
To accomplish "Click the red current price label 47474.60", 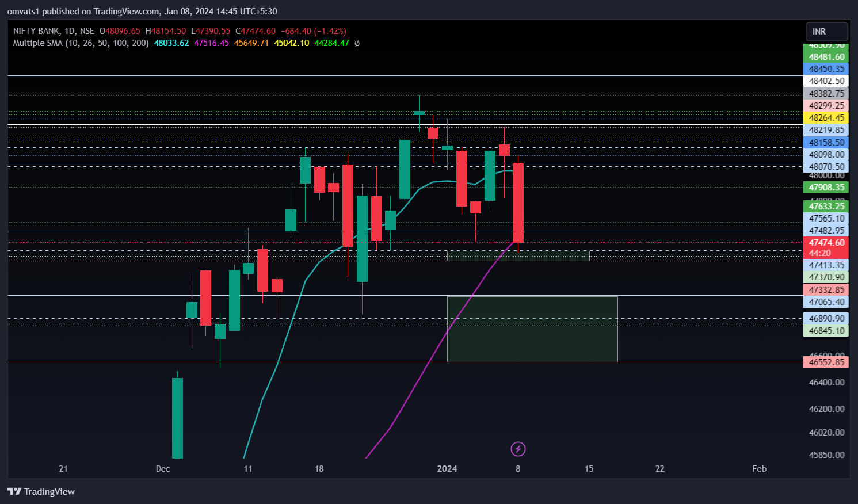I will click(x=826, y=243).
